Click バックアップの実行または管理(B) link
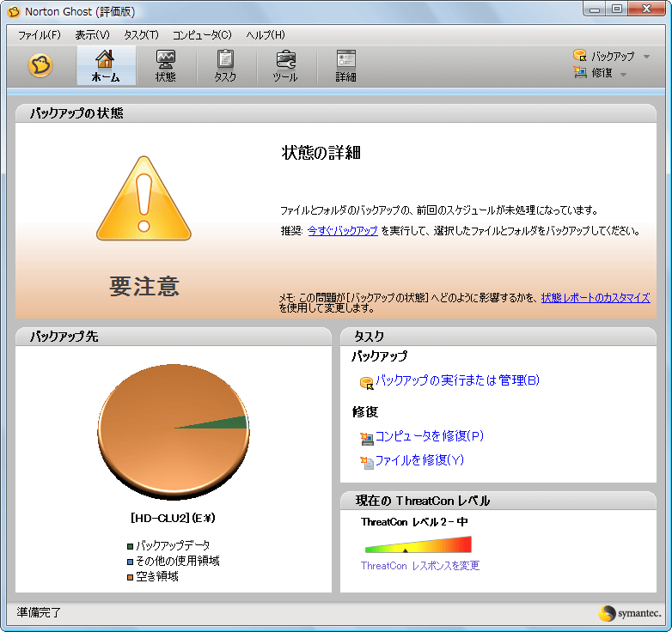The image size is (672, 632). point(457,380)
